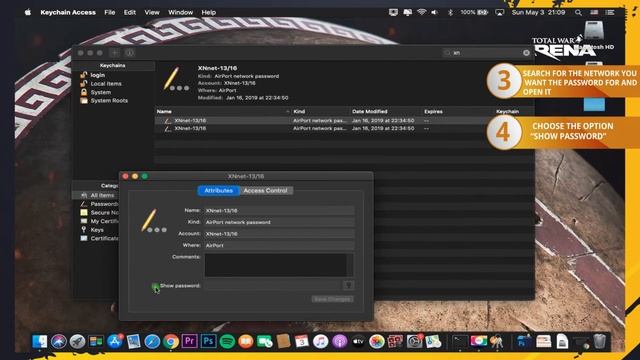Image resolution: width=640 pixels, height=360 pixels.
Task: Select the login keychain
Action: [98, 75]
